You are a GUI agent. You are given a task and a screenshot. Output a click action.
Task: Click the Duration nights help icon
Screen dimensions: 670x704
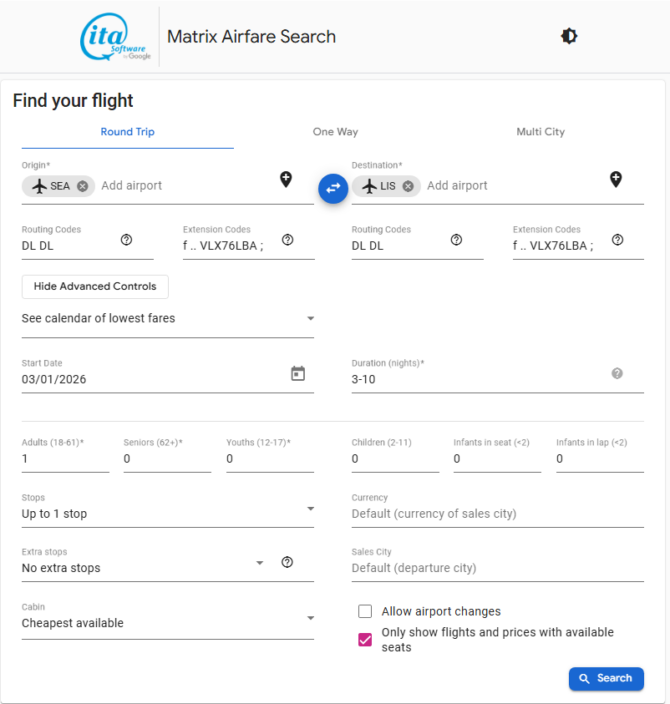[617, 373]
